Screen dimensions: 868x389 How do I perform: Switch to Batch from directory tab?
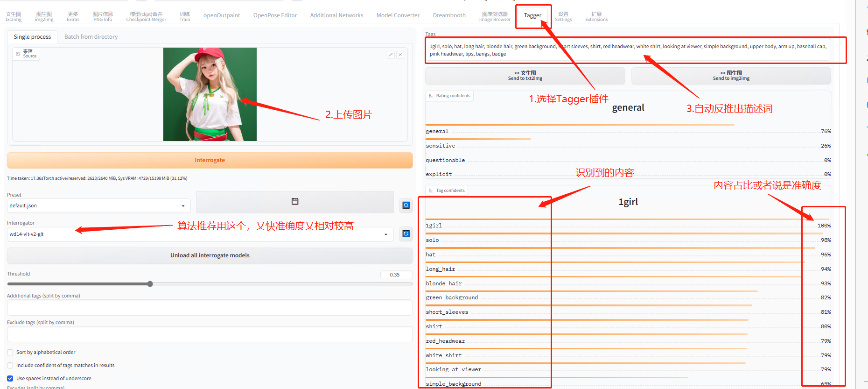(91, 37)
